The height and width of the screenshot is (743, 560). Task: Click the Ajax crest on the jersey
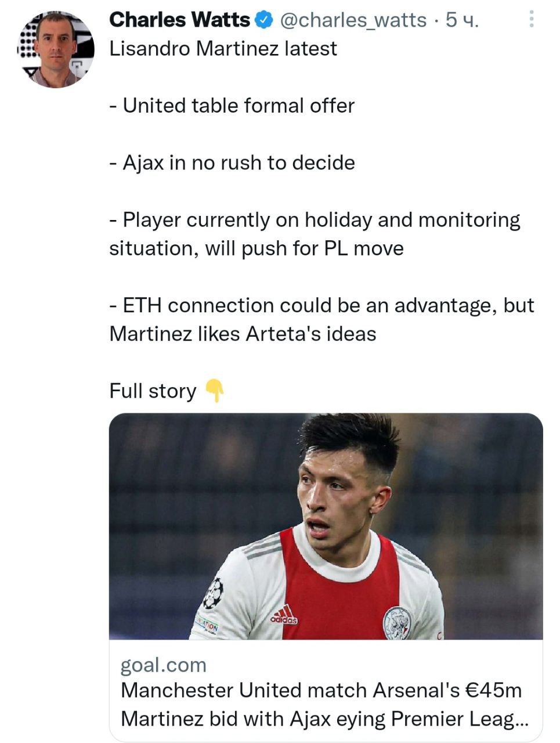tap(398, 623)
